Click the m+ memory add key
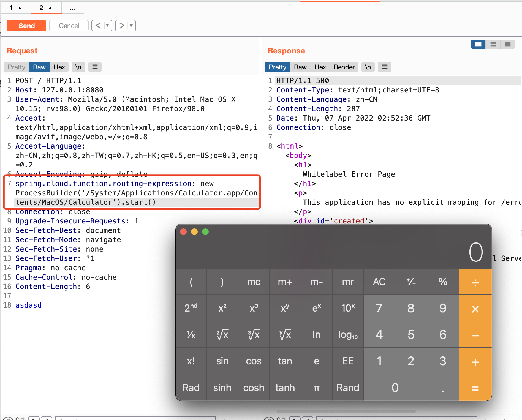Image resolution: width=522 pixels, height=420 pixels. coord(285,282)
